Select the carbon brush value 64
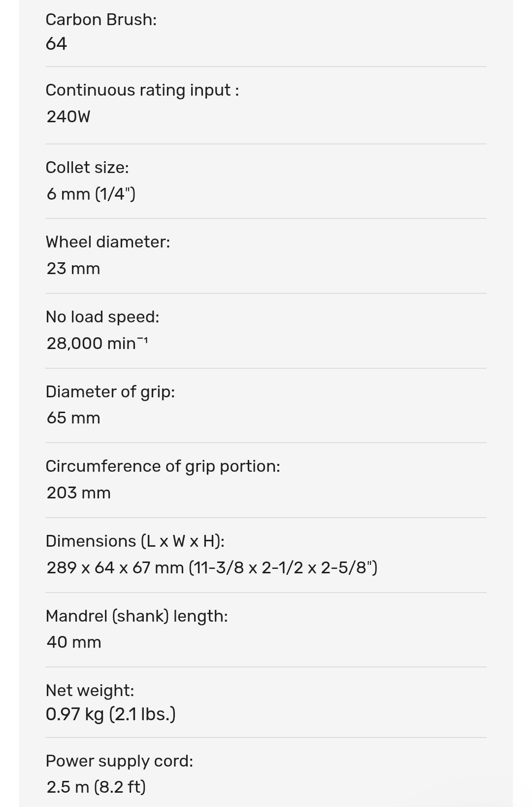 click(x=56, y=44)
